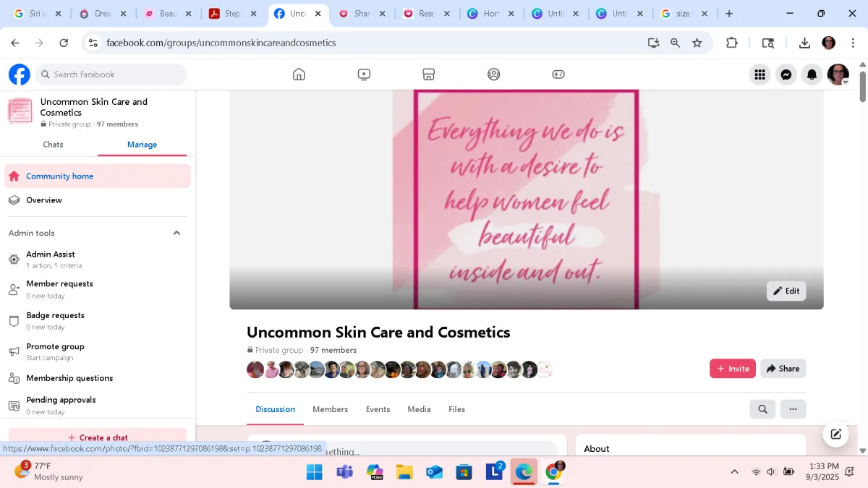
Task: Click the floating new message compose icon
Action: (835, 434)
